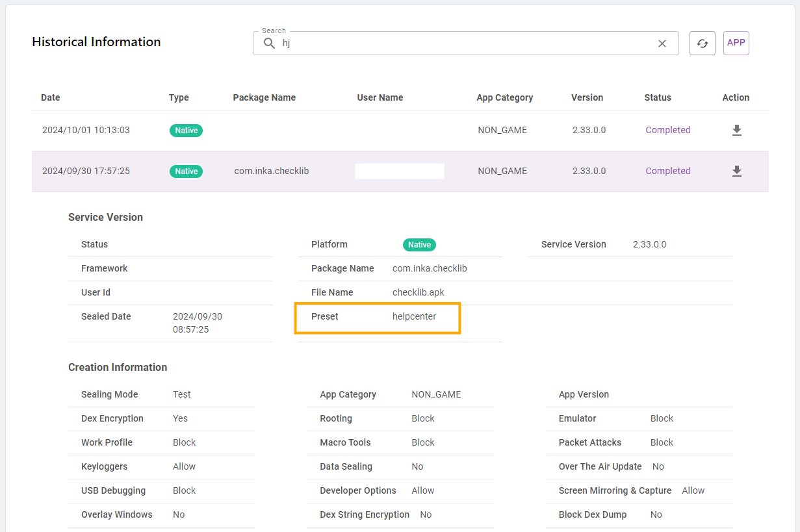Clear the search field with X
This screenshot has width=800, height=532.
[x=662, y=44]
